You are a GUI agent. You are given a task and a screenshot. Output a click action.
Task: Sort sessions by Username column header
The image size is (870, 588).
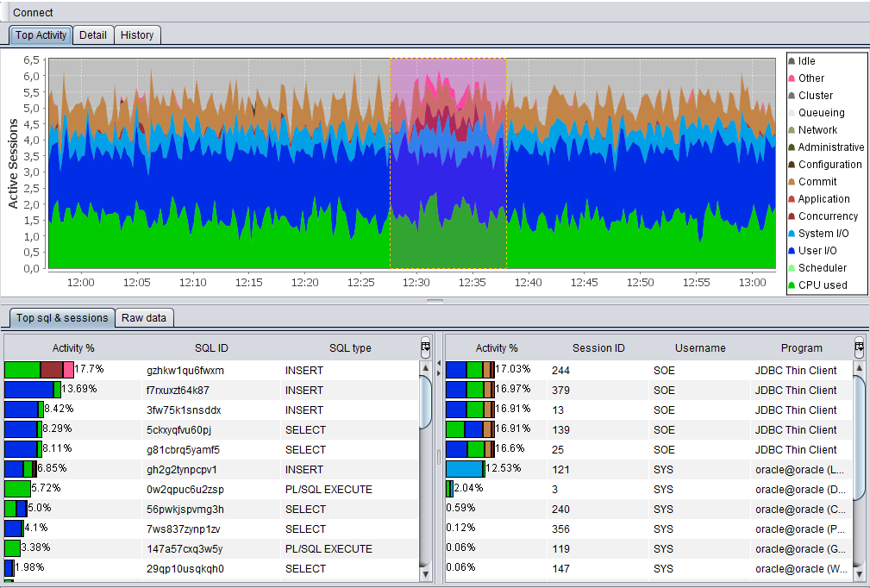point(700,348)
